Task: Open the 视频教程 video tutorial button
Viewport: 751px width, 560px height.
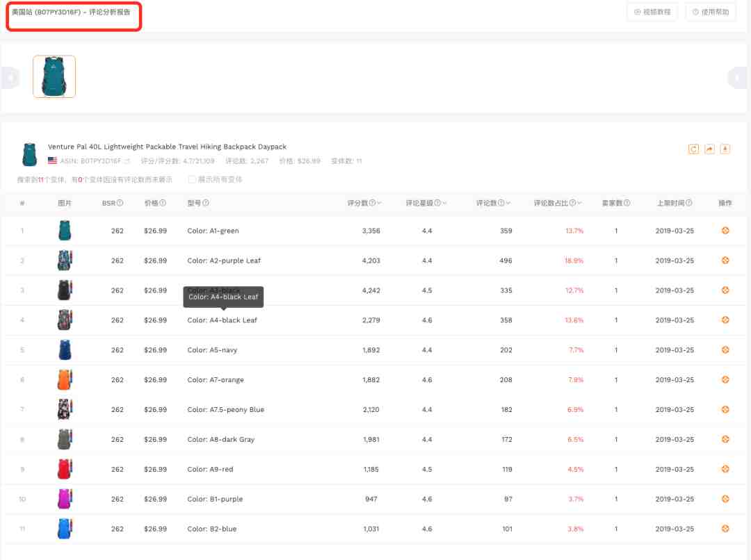Action: pos(652,12)
